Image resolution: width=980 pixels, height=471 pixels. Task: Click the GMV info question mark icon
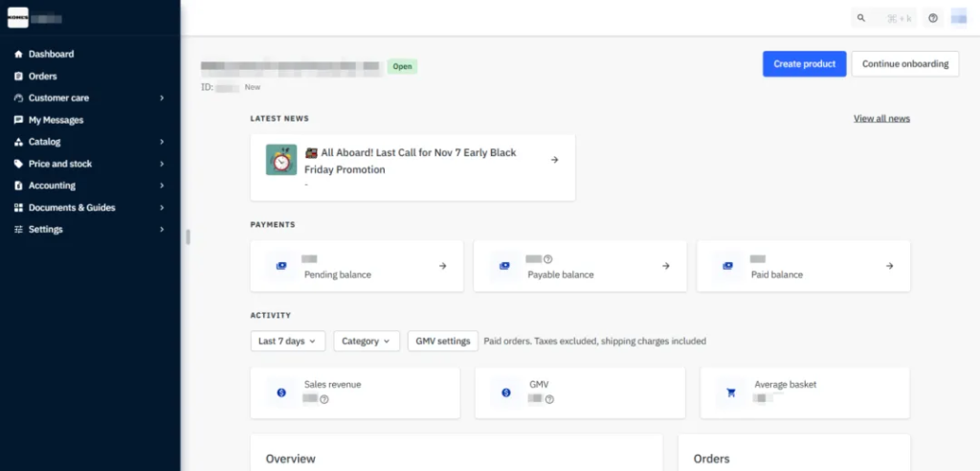click(x=549, y=399)
